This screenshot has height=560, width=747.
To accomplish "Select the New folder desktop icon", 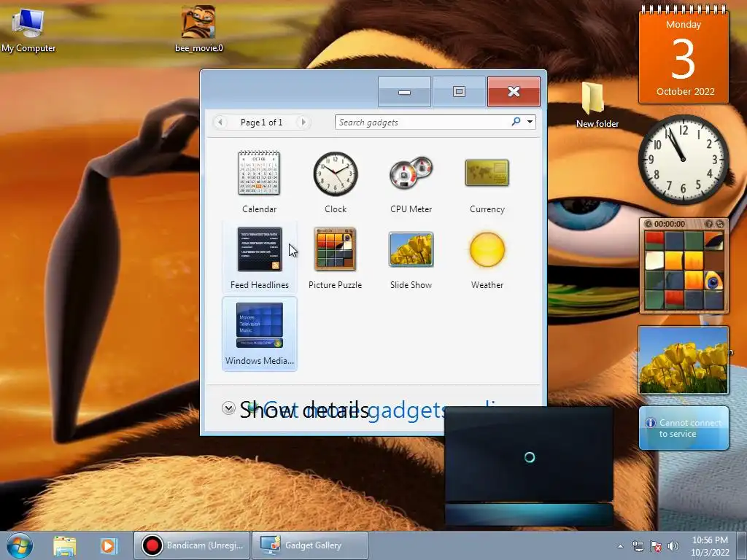I will [597, 105].
